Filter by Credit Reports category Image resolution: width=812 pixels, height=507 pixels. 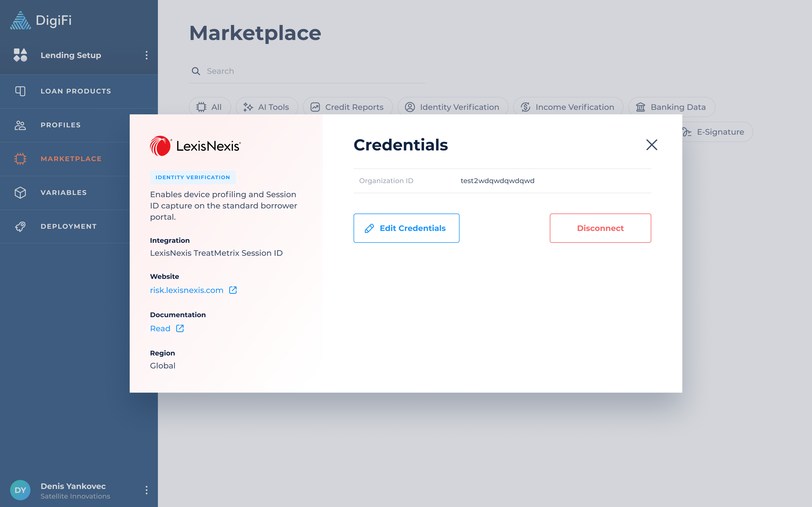click(x=347, y=107)
